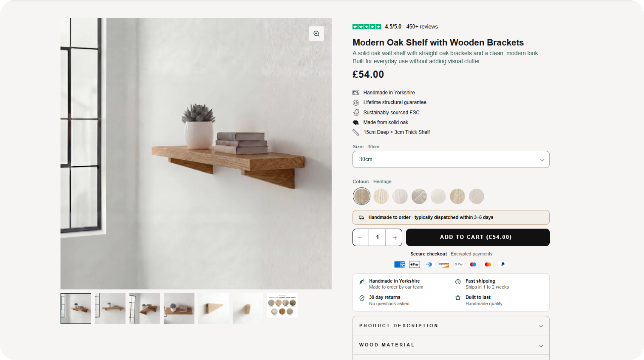The image size is (644, 360).
Task: Click the zoom magnifier icon on product image
Action: (316, 34)
